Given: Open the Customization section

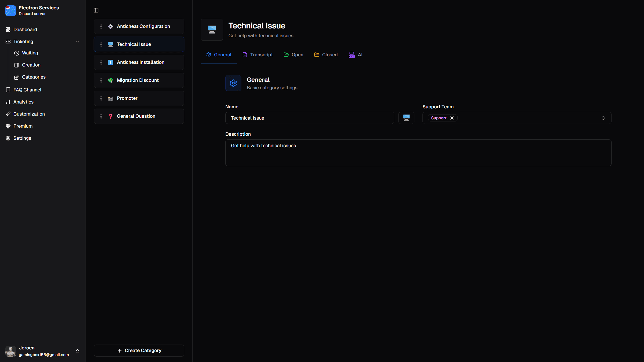Looking at the screenshot, I should point(29,114).
